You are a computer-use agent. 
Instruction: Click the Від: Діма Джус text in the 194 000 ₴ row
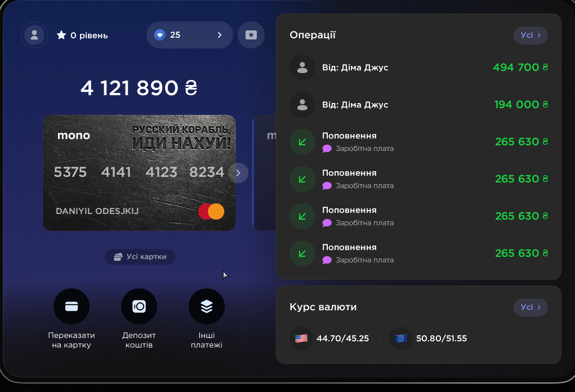click(x=355, y=105)
